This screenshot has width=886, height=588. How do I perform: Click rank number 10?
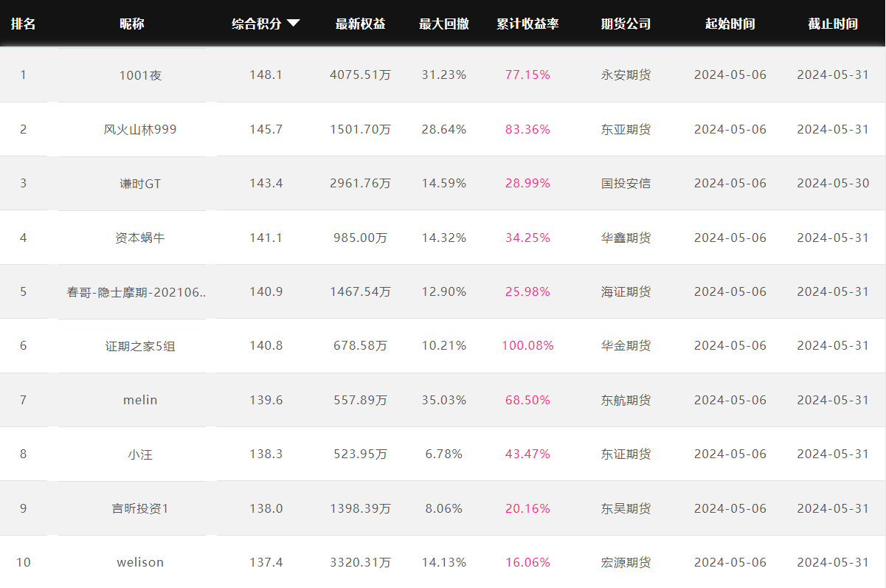(24, 562)
